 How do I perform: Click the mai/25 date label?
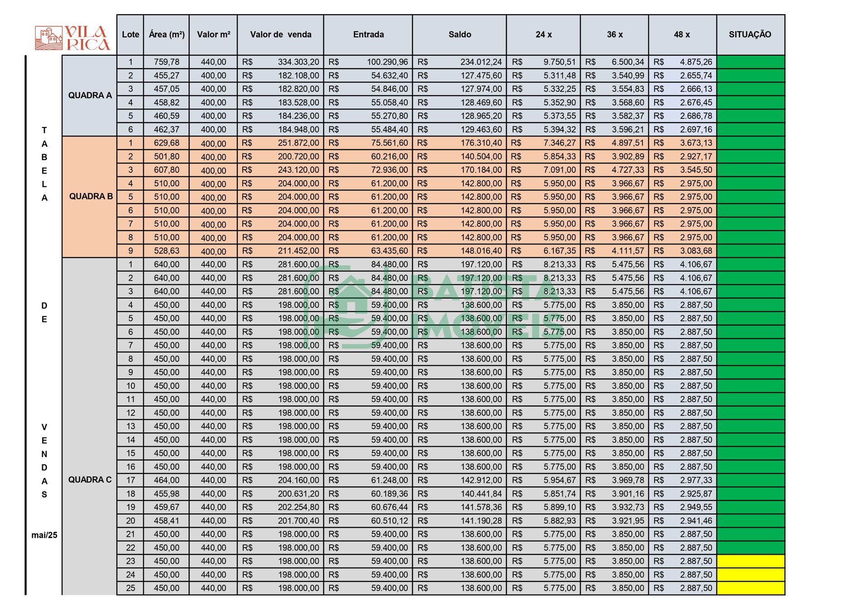(x=44, y=535)
